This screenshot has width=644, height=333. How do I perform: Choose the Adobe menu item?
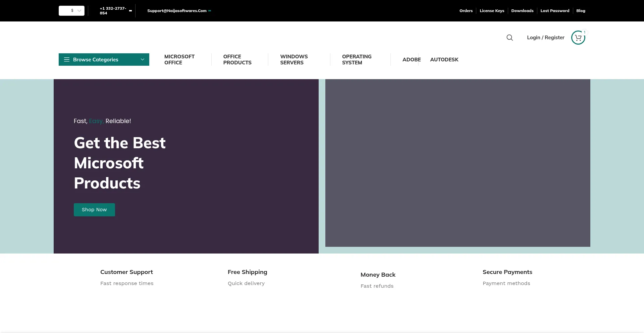click(411, 59)
